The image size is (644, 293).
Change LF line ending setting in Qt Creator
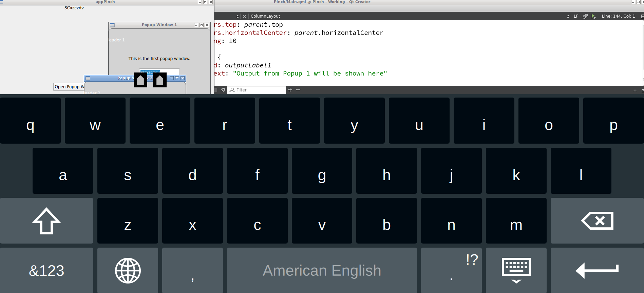click(x=576, y=16)
